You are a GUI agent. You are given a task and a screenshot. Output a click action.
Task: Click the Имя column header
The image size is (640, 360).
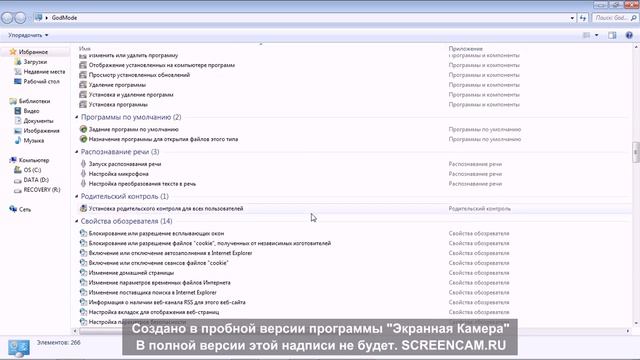[85, 49]
